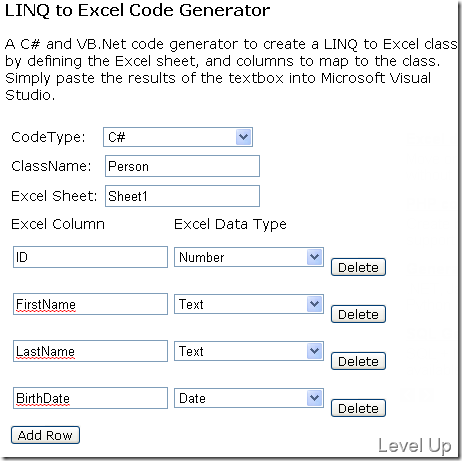Click the arrow icon on Date dropdown
This screenshot has width=462, height=461.
[x=314, y=398]
